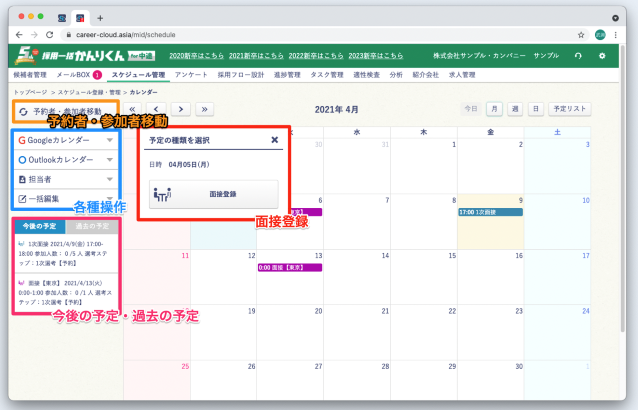Select the 今後の予定 tab
Image resolution: width=638 pixels, height=410 pixels.
(x=39, y=227)
